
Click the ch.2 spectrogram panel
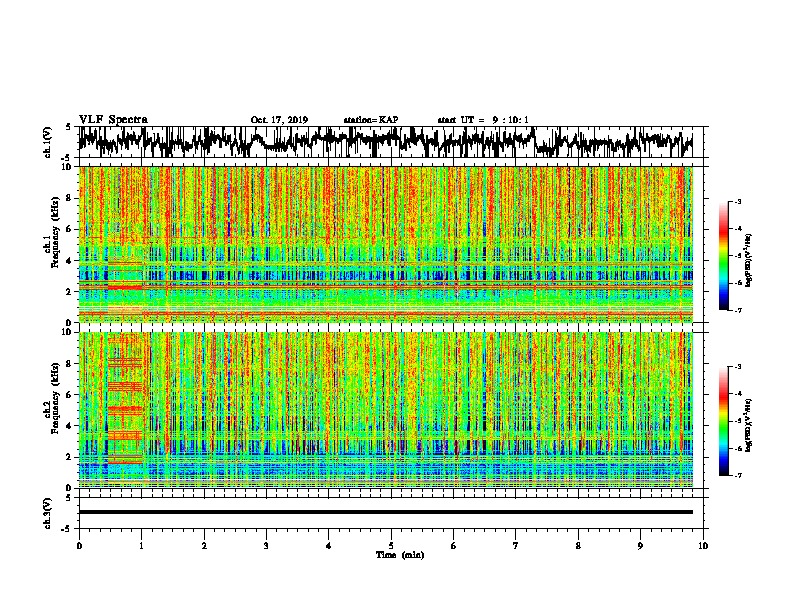tap(385, 410)
